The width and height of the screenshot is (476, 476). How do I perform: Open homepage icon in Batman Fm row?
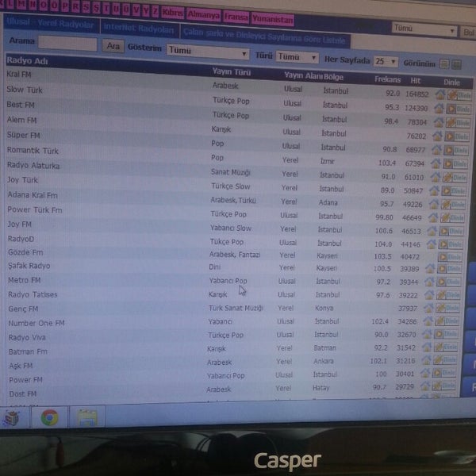[x=427, y=347]
